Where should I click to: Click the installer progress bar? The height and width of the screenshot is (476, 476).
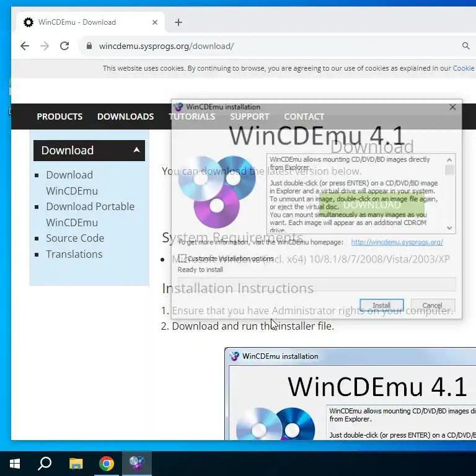[317, 284]
